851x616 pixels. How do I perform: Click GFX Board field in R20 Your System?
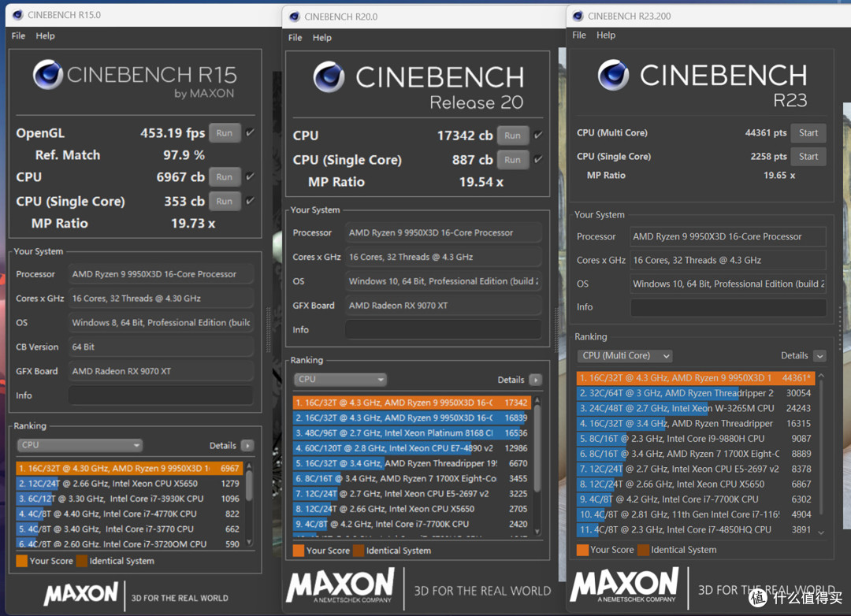444,306
